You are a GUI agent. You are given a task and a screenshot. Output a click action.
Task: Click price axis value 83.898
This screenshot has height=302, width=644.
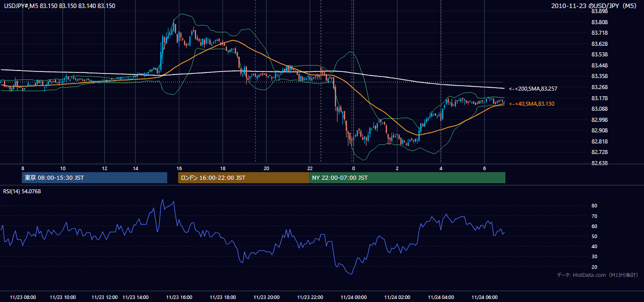(599, 11)
